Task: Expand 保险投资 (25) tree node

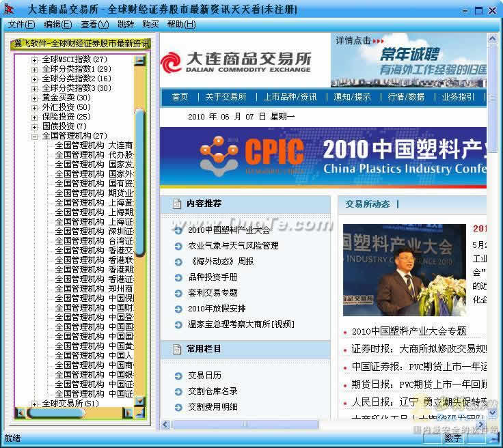Action: point(35,117)
